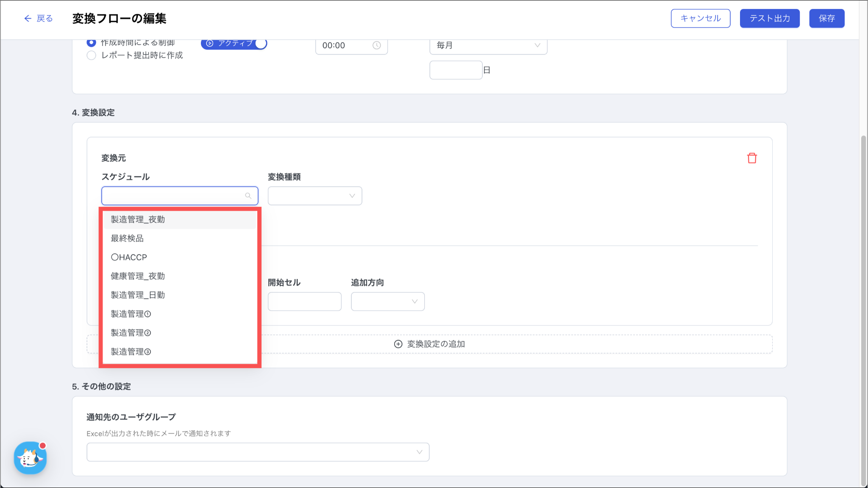868x488 pixels.
Task: Click the キャンセル button
Action: [x=700, y=18]
